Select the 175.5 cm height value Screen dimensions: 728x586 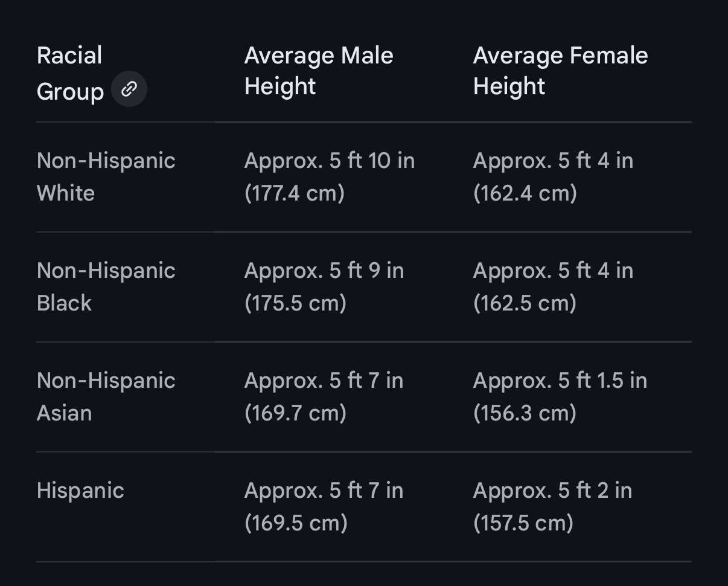point(295,304)
